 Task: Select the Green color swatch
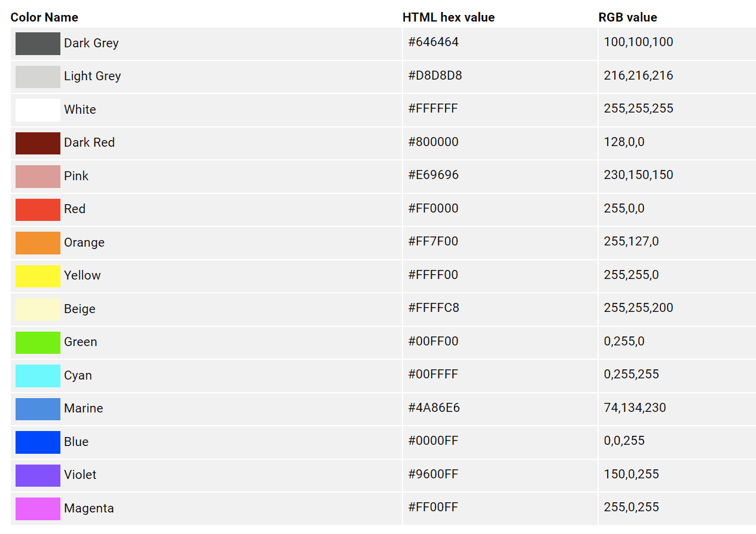coord(38,342)
